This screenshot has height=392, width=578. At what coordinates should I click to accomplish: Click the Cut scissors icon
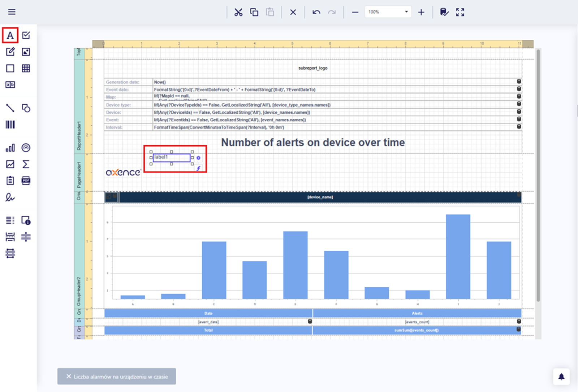[x=238, y=12]
